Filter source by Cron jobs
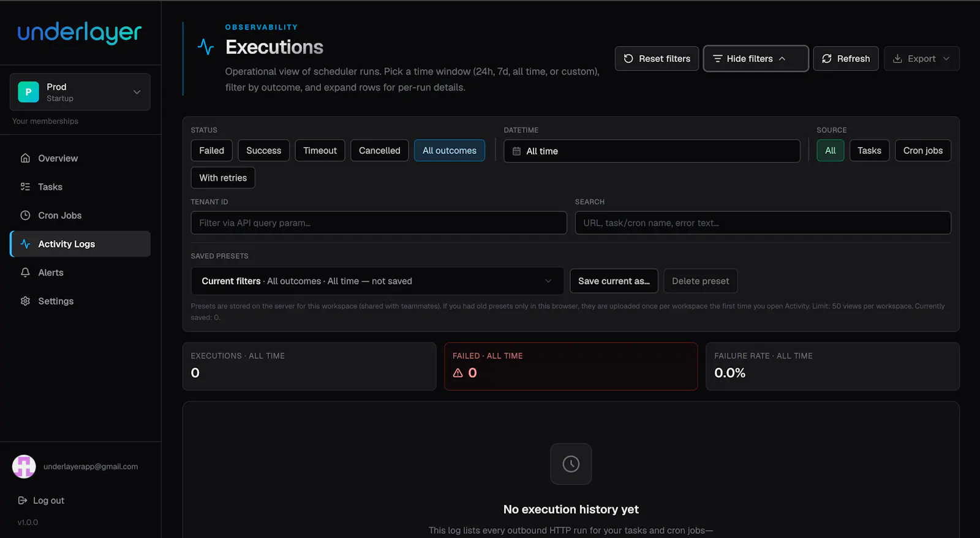Image resolution: width=980 pixels, height=538 pixels. [x=922, y=151]
